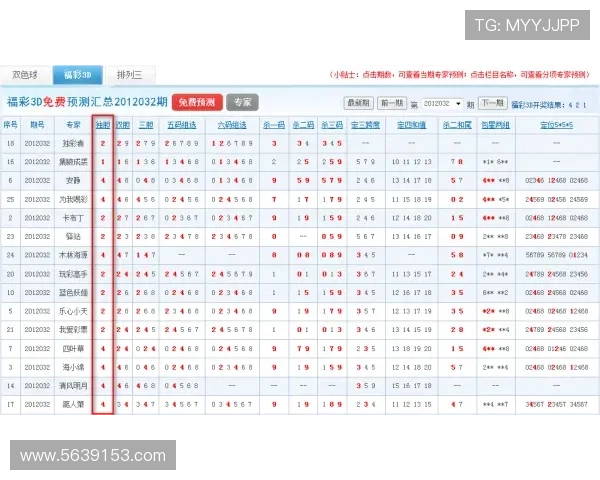600x480 pixels.
Task: Go to the 最新期 issue
Action: click(358, 103)
